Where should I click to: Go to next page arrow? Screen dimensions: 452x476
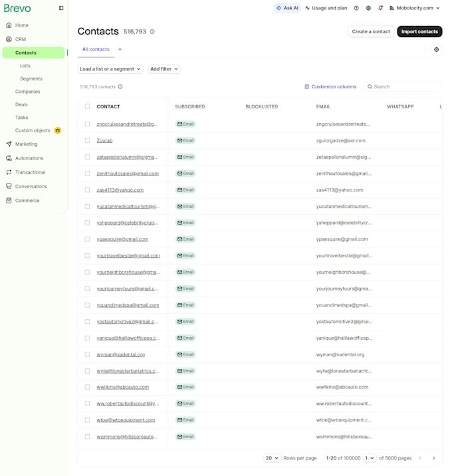point(433,458)
